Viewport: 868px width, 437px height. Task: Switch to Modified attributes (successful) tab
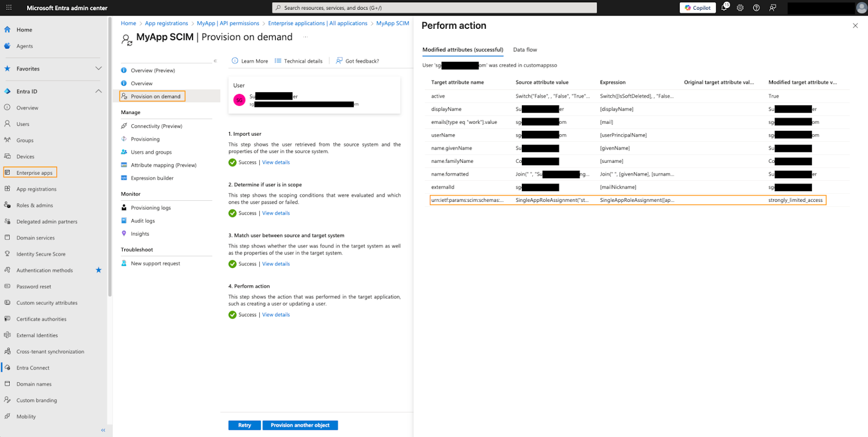(x=463, y=50)
